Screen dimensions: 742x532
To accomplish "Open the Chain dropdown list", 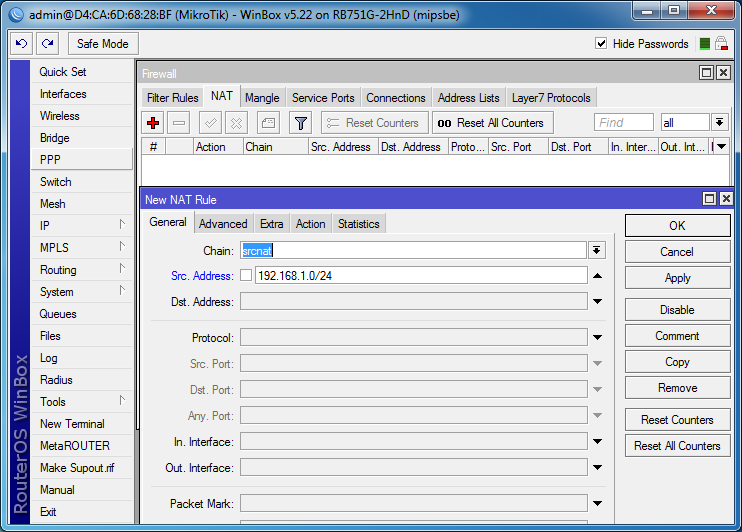I will pos(597,250).
